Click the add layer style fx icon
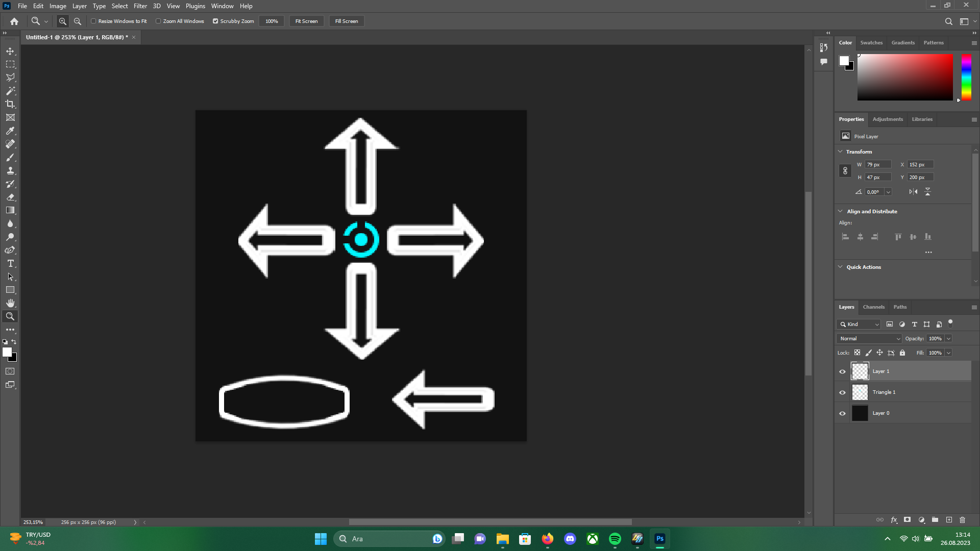This screenshot has height=551, width=980. coord(894,520)
